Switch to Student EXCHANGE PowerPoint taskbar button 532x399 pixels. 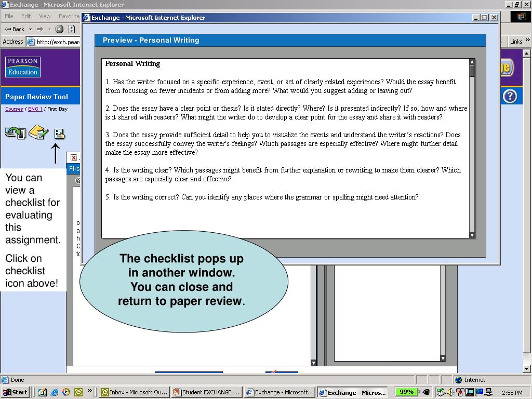207,392
